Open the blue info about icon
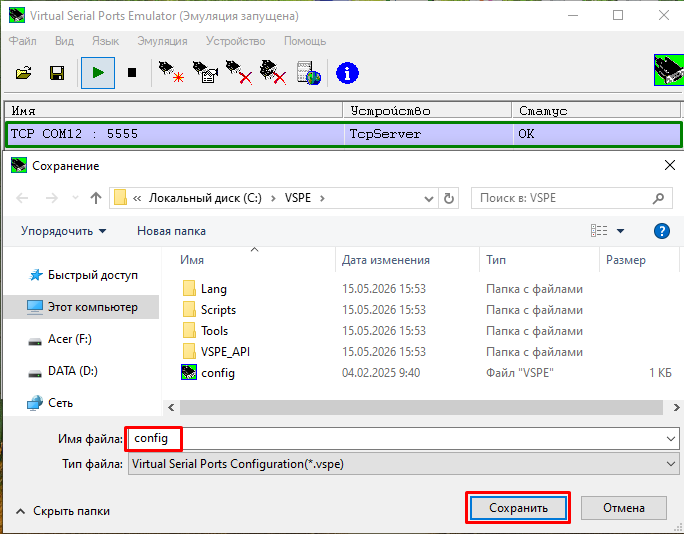This screenshot has width=684, height=534. (347, 73)
